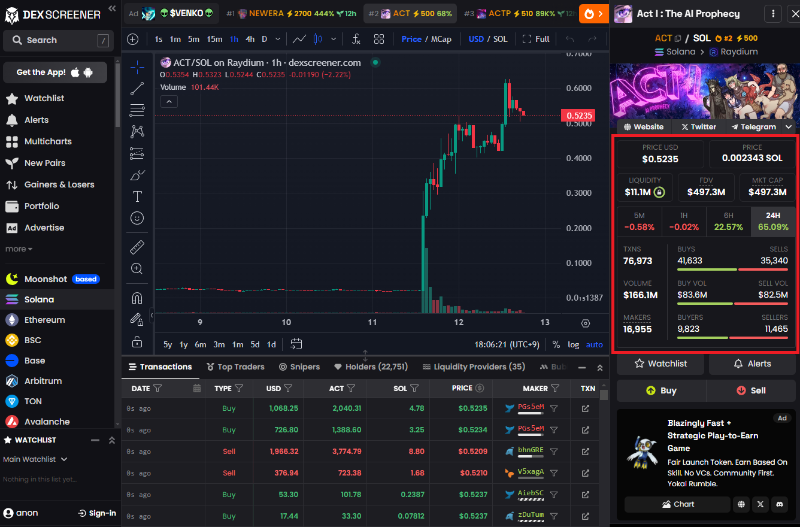Viewport: 800px width, 527px height.
Task: Switch quote currency to SOL
Action: [x=501, y=39]
